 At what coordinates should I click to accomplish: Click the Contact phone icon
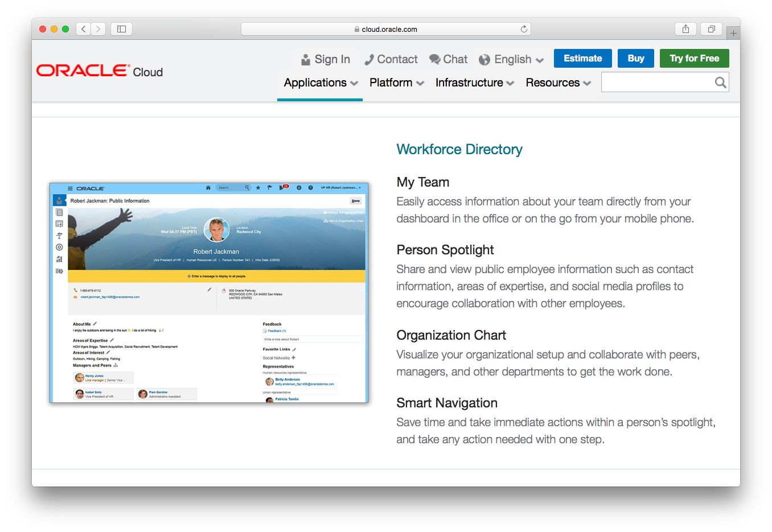coord(369,60)
